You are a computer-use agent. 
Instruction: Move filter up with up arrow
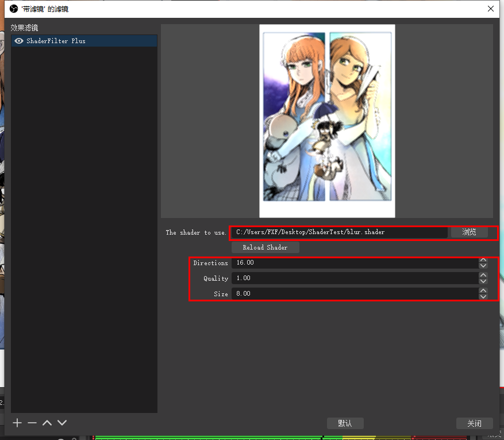click(x=47, y=423)
